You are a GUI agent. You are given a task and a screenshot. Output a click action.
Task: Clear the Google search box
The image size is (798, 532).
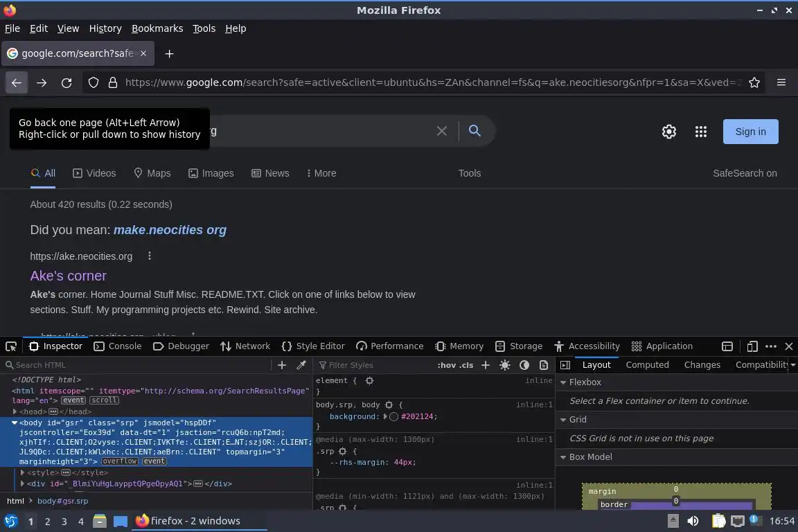(x=442, y=132)
